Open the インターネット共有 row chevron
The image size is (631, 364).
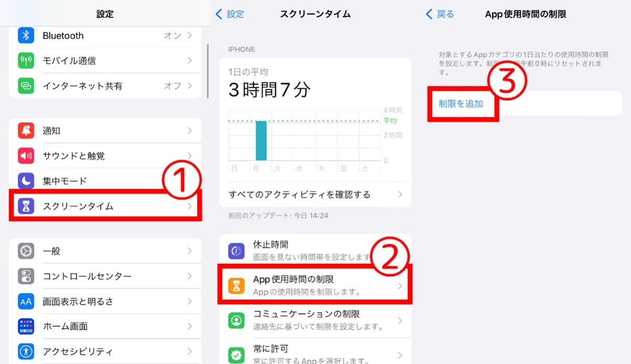click(x=190, y=86)
